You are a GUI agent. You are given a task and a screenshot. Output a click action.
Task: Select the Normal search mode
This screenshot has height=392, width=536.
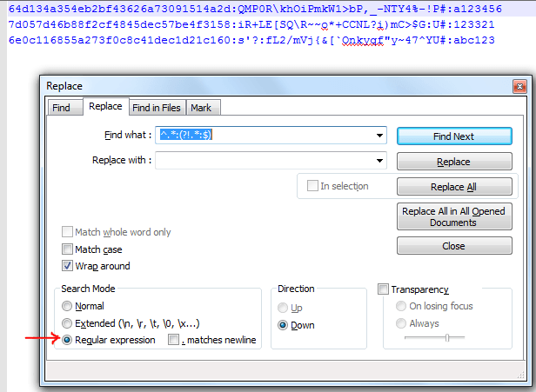(x=67, y=306)
